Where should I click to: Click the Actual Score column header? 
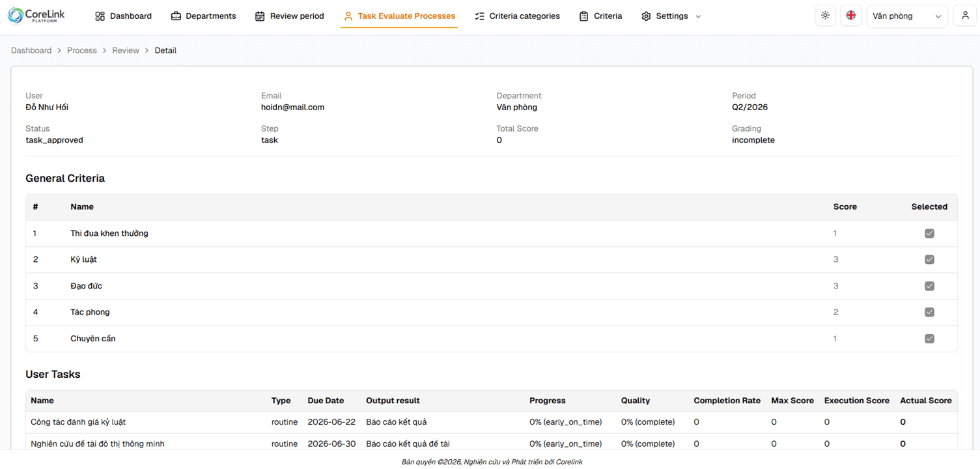[926, 401]
